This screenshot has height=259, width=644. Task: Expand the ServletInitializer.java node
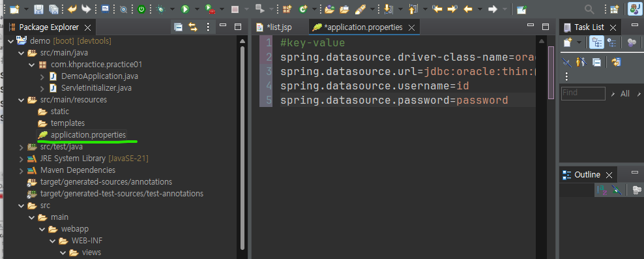click(42, 88)
